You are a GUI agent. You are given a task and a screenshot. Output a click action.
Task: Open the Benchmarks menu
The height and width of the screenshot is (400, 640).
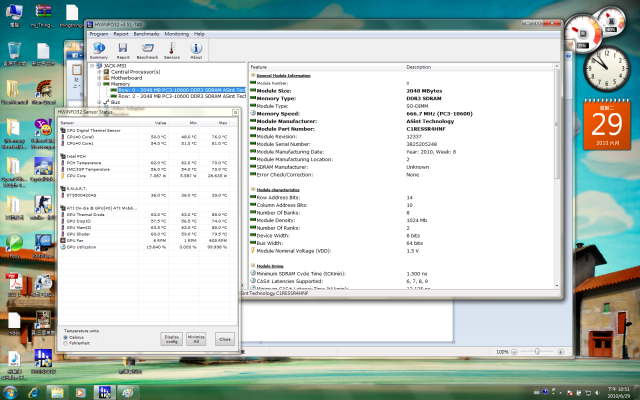pyautogui.click(x=146, y=34)
